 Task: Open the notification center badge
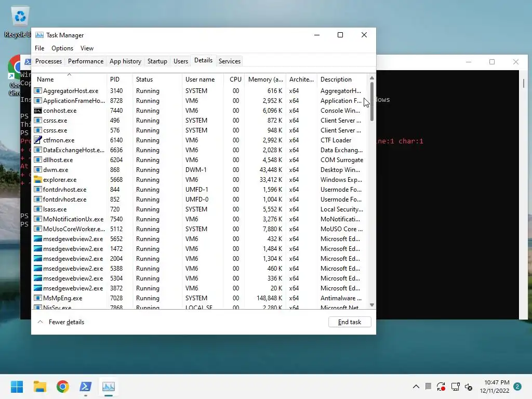[517, 387]
